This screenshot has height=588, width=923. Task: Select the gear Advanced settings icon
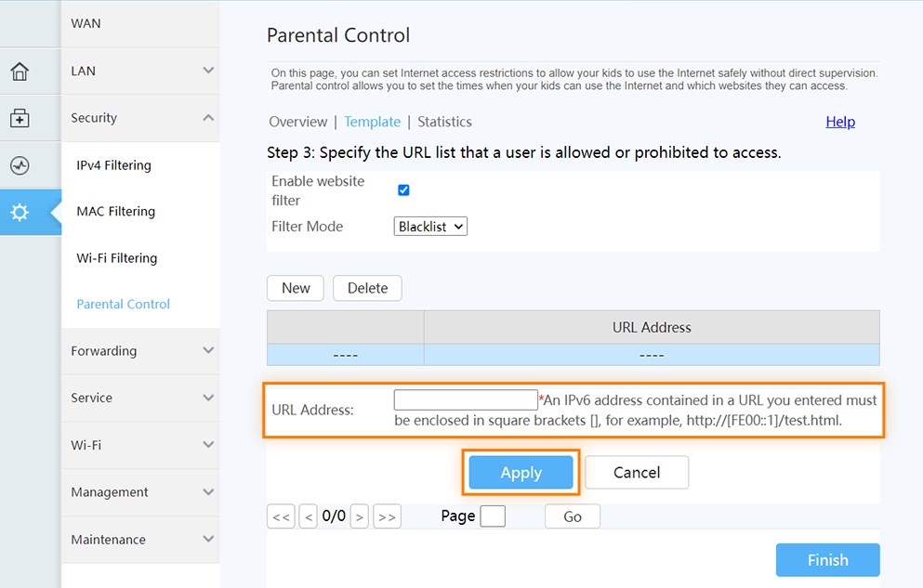pos(20,213)
